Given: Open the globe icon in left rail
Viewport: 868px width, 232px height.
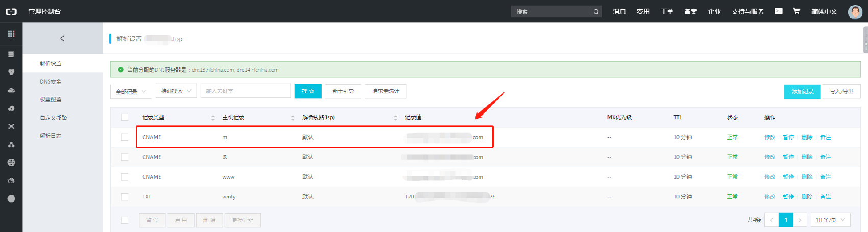Looking at the screenshot, I should pos(11,163).
